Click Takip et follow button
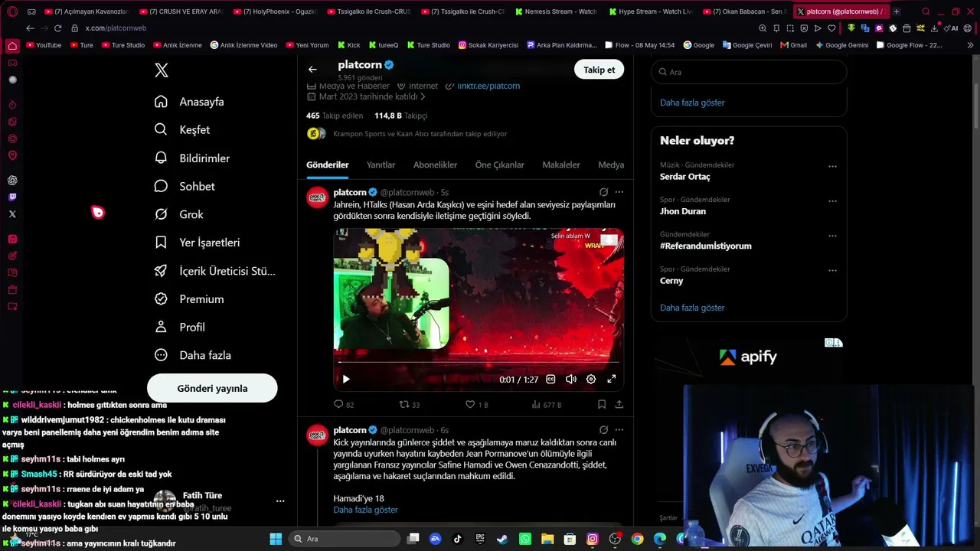Viewport: 980px width, 551px height. pos(599,70)
